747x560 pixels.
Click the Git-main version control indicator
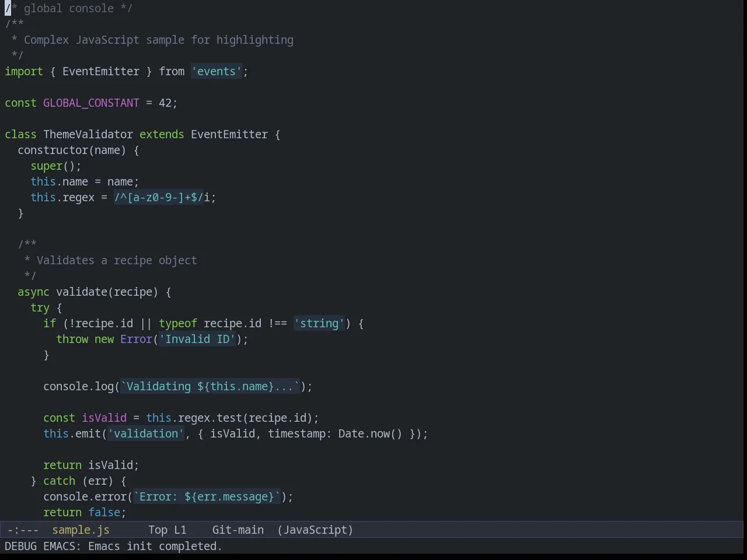tap(238, 530)
